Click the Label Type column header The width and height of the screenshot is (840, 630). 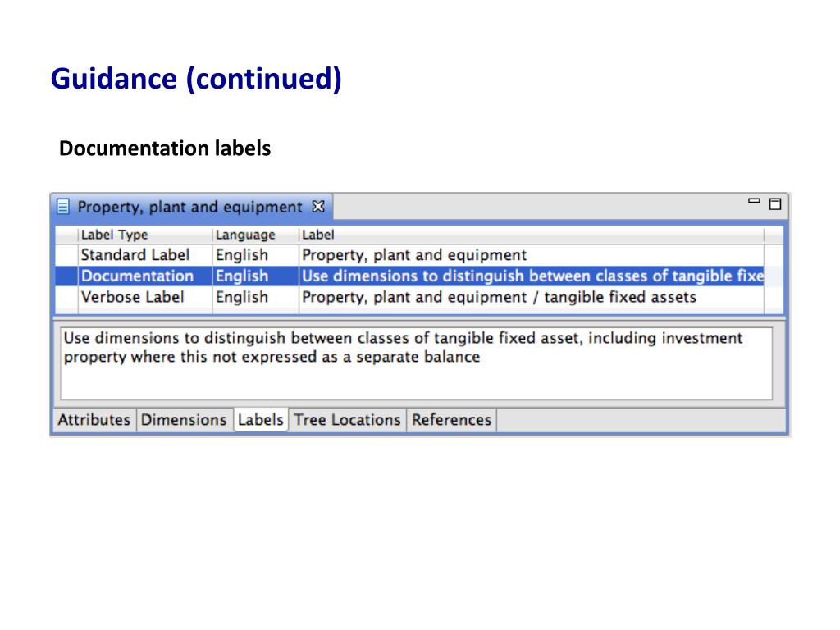145,235
